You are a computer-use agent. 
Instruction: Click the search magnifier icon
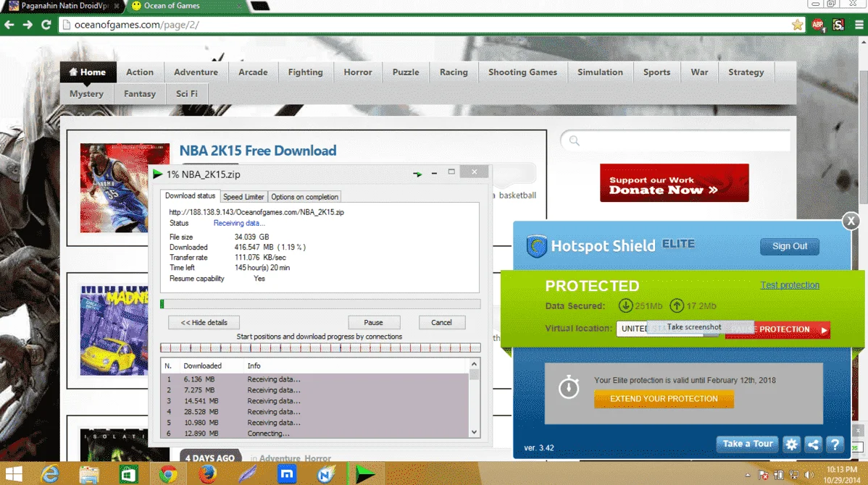click(575, 141)
